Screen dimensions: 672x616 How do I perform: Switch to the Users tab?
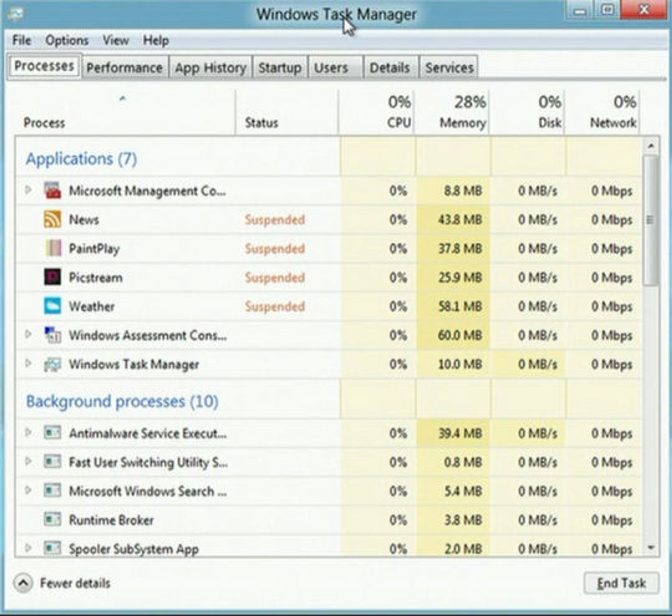pyautogui.click(x=335, y=68)
